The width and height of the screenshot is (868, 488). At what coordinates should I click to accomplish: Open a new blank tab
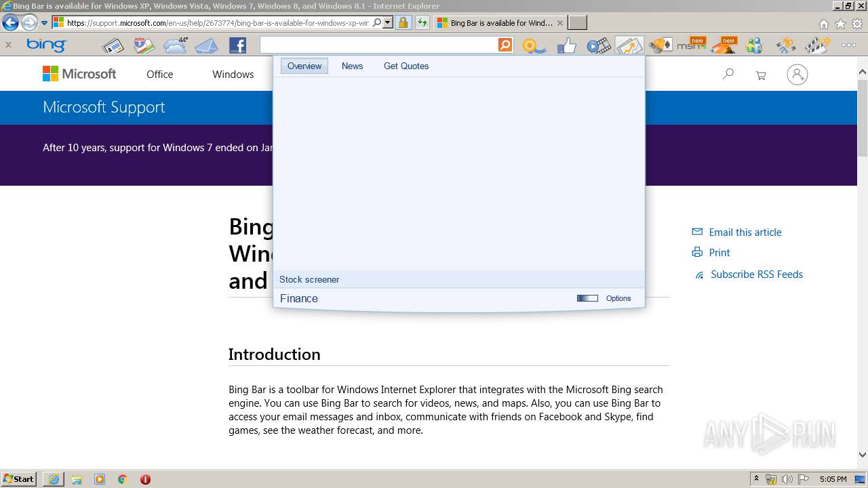[x=577, y=22]
